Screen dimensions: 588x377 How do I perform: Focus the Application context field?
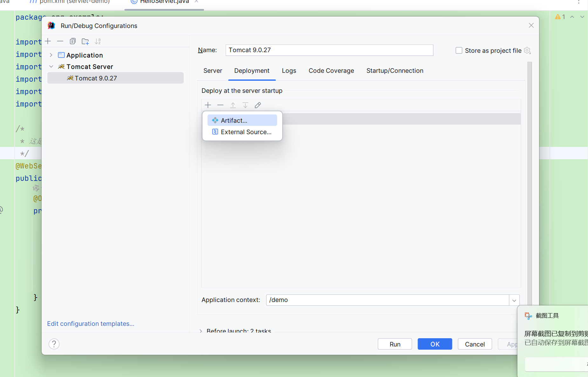click(387, 300)
